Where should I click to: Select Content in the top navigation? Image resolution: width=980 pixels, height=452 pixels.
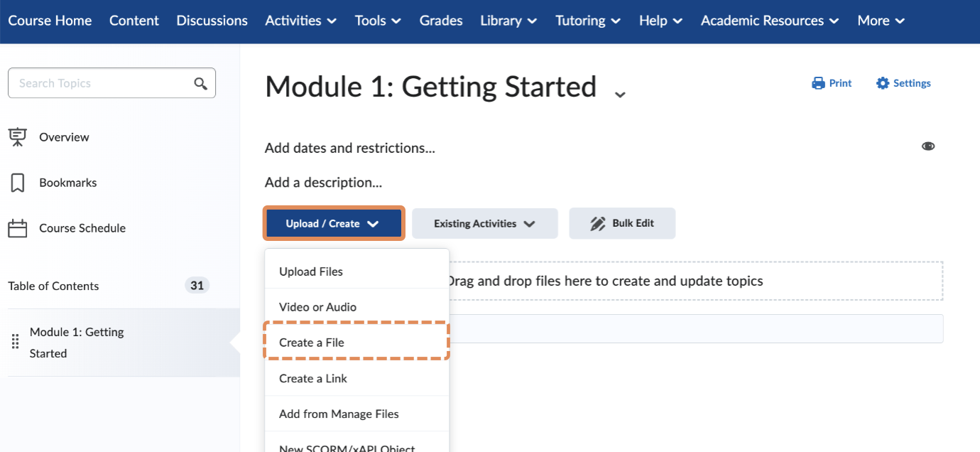pos(134,21)
